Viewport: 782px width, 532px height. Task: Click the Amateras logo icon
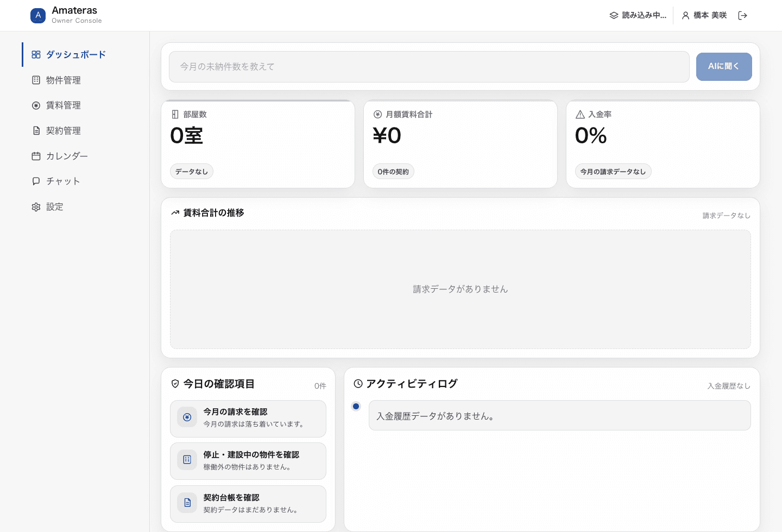[x=38, y=15]
